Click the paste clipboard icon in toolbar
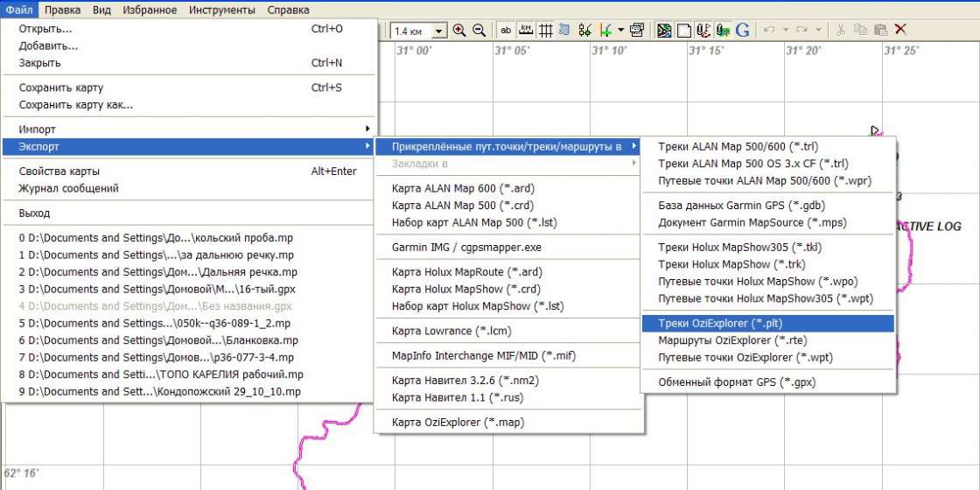Image resolution: width=980 pixels, height=490 pixels. 880,31
